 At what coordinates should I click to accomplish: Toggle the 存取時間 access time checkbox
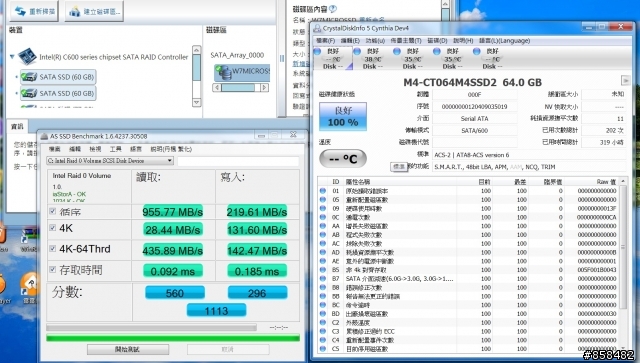53,269
